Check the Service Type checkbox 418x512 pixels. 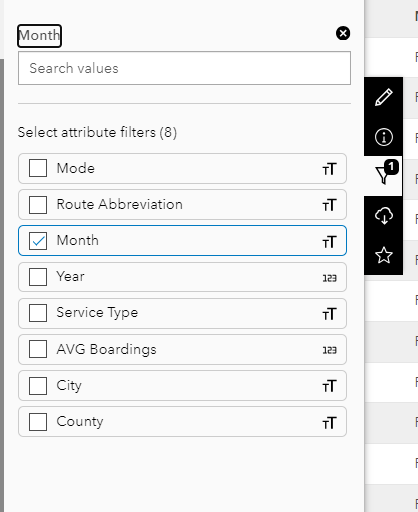pyautogui.click(x=38, y=313)
